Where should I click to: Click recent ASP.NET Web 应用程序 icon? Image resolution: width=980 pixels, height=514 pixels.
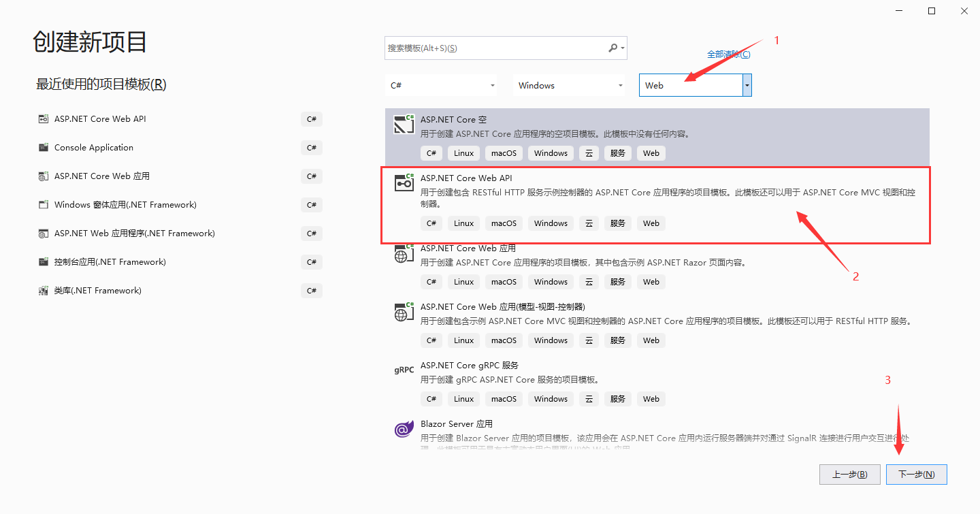click(x=44, y=234)
